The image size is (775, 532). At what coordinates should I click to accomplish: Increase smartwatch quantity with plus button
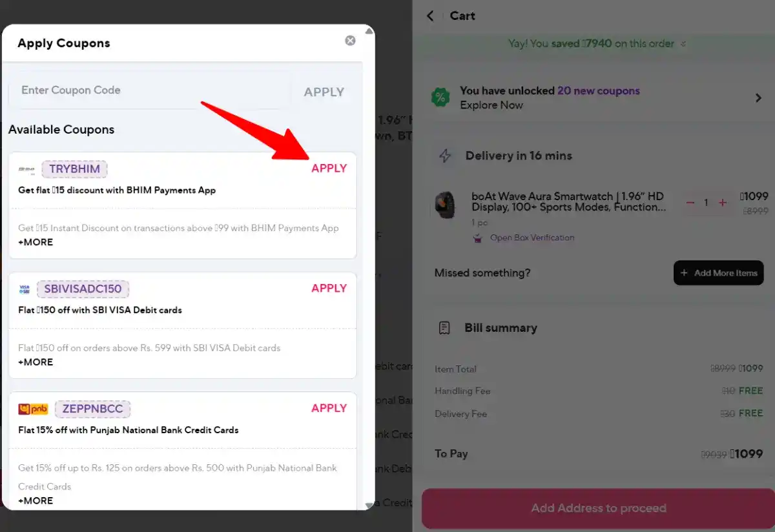721,202
